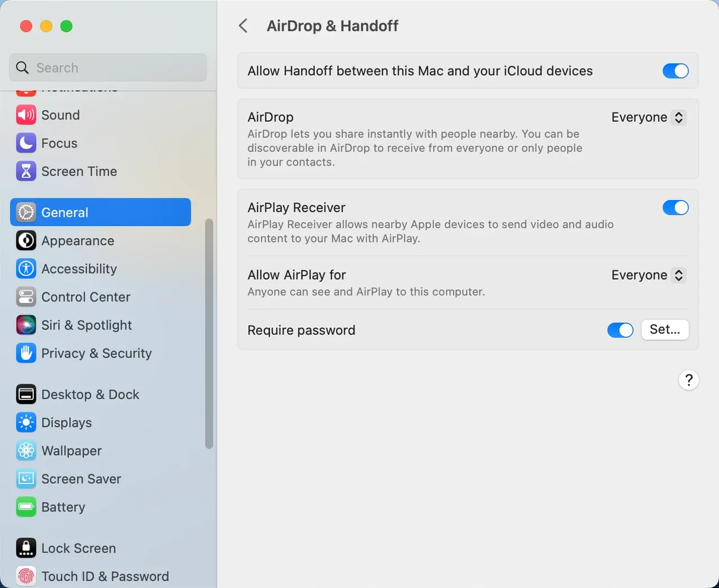This screenshot has width=719, height=588.
Task: Click the green zoom window button
Action: tap(66, 26)
